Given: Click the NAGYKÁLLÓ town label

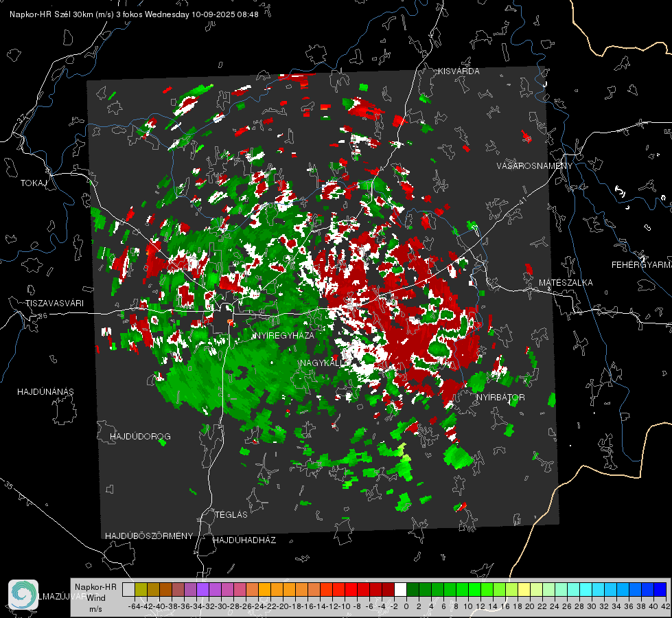Looking at the screenshot, I should point(323,363).
